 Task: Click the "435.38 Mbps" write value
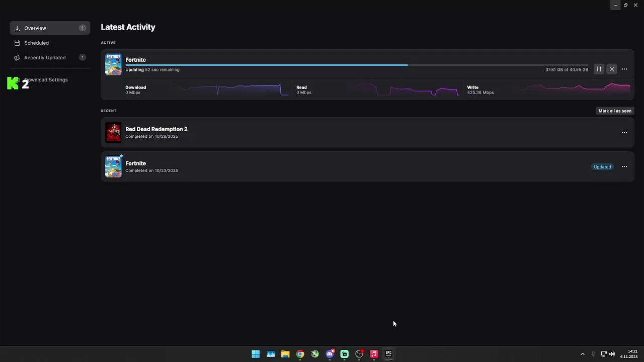pyautogui.click(x=480, y=93)
